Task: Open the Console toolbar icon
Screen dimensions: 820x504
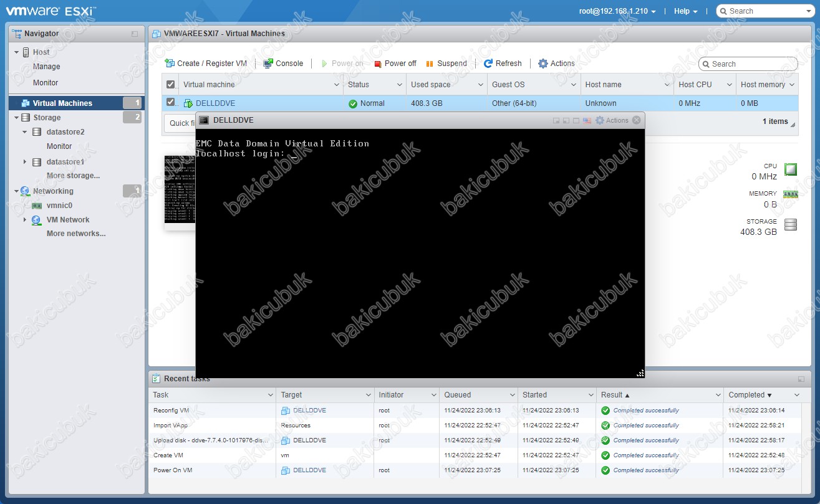Action: [x=268, y=64]
